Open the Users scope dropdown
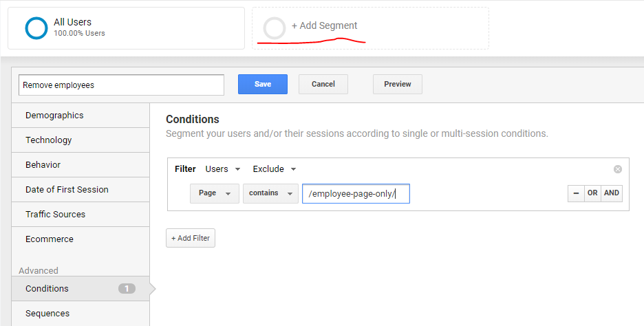The width and height of the screenshot is (644, 326). (223, 169)
